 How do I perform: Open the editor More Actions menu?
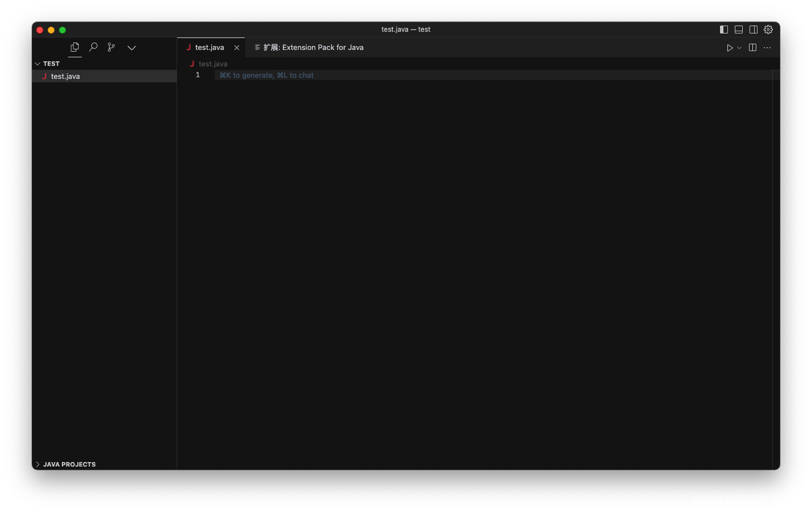[x=767, y=48]
